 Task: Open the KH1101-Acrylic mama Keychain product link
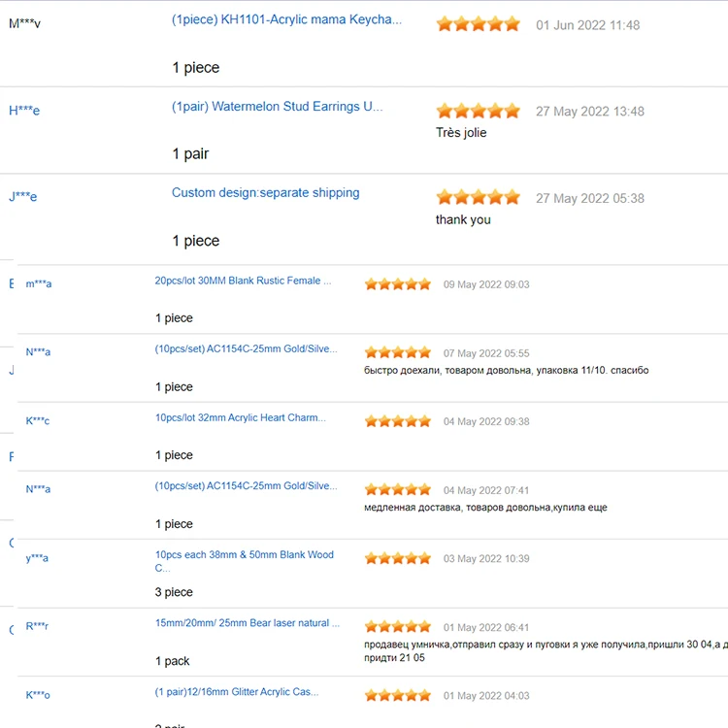pos(286,19)
